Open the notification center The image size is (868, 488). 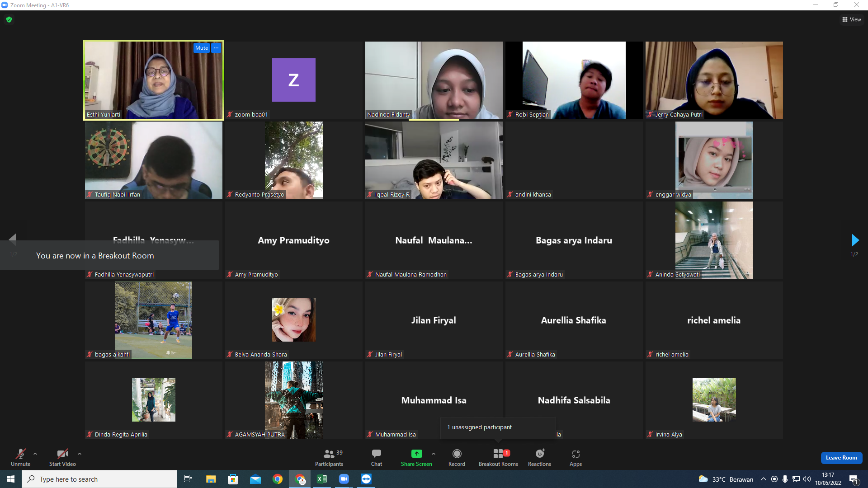tap(854, 479)
